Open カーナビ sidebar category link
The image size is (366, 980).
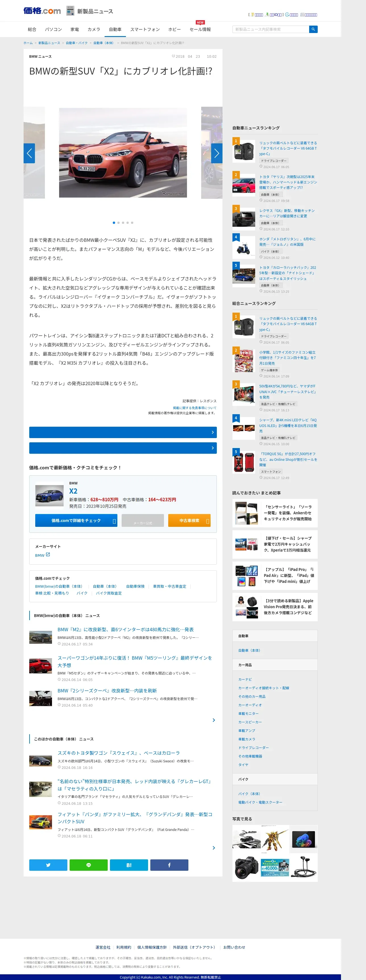[x=245, y=679]
